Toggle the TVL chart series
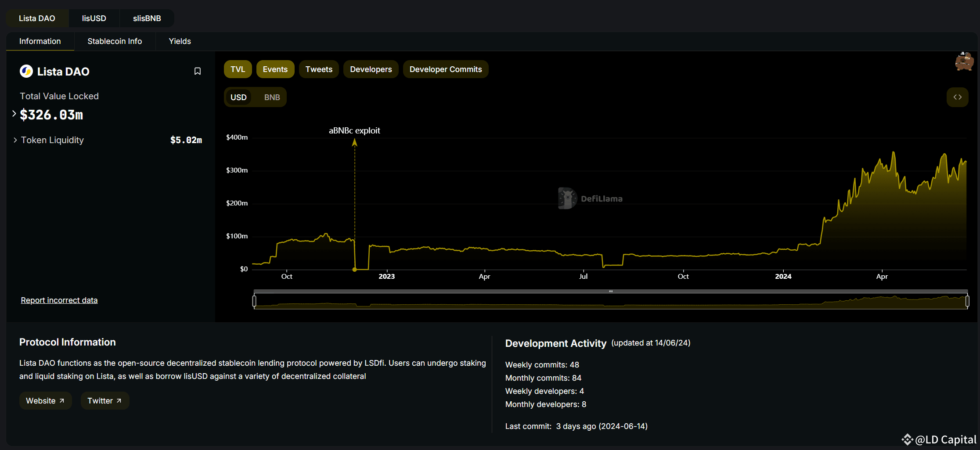 pyautogui.click(x=238, y=69)
